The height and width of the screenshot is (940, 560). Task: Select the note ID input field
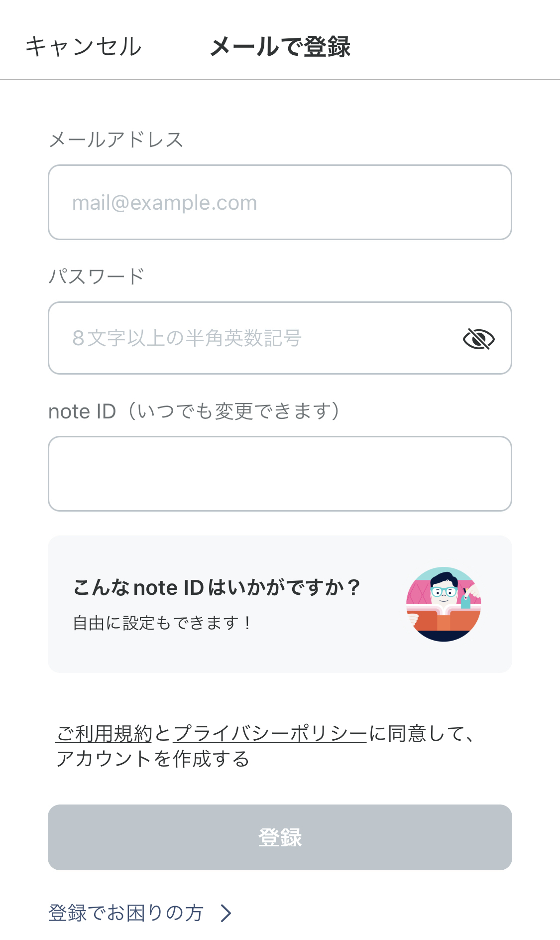point(280,474)
